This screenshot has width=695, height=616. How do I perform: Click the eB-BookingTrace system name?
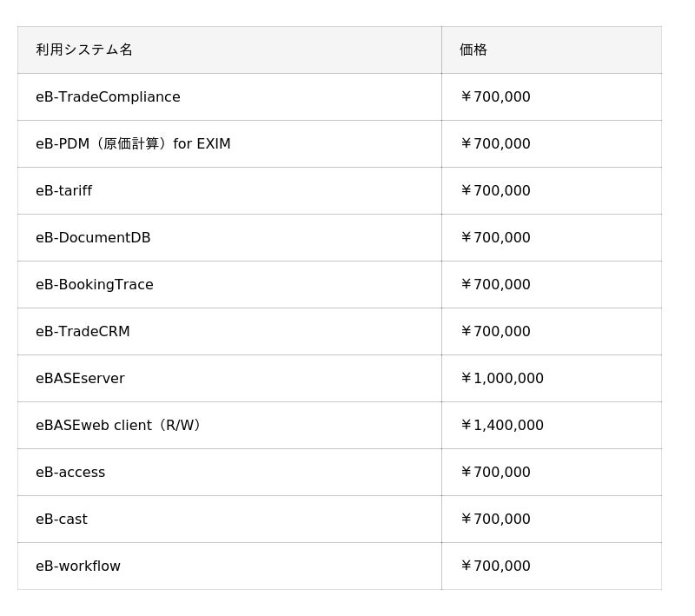(x=94, y=284)
